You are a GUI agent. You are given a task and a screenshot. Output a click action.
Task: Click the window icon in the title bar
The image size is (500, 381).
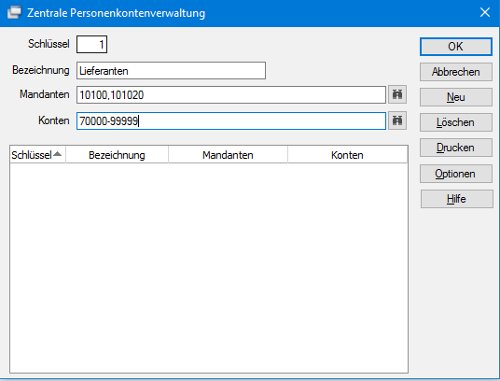coord(14,13)
